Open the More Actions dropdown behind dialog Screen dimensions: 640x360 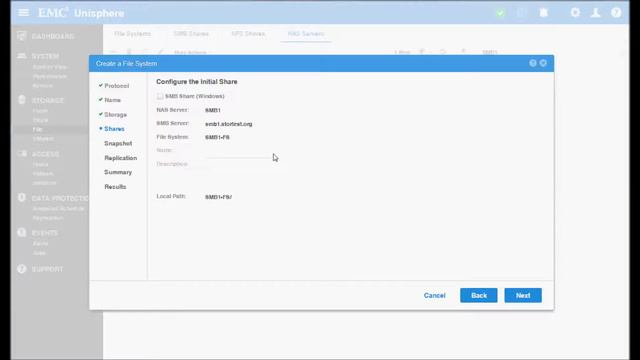coord(192,52)
